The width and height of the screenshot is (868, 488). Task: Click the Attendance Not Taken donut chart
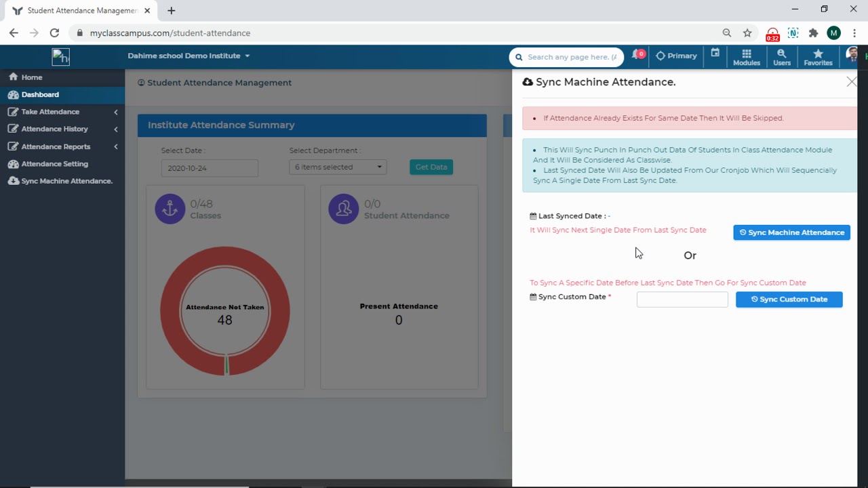point(225,311)
